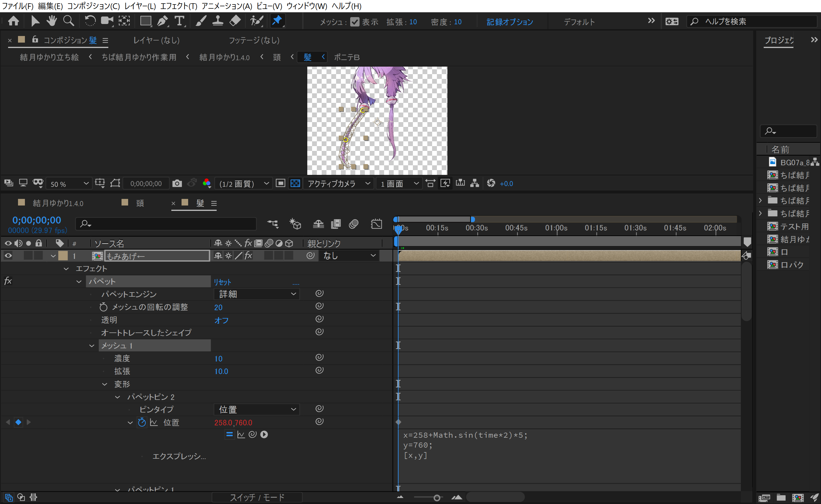Select the Hand tool
The height and width of the screenshot is (504, 821).
point(51,21)
